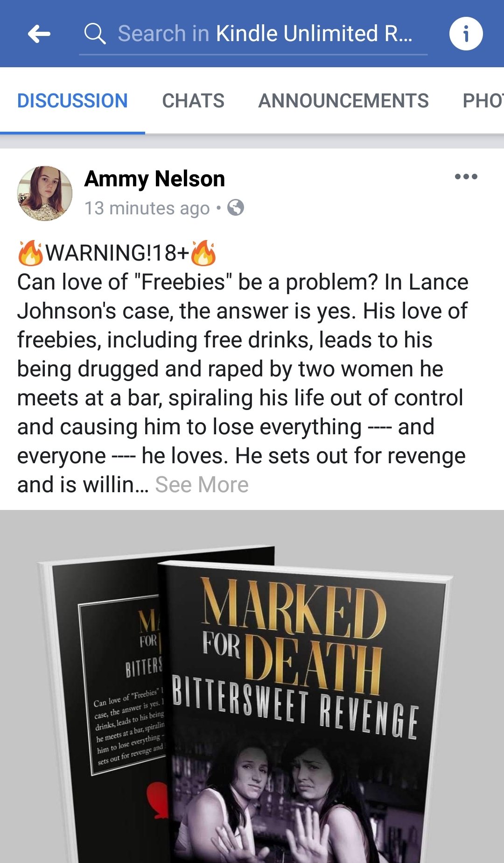Click the 13 minutes ago timestamp
Image resolution: width=504 pixels, height=863 pixels.
(147, 208)
